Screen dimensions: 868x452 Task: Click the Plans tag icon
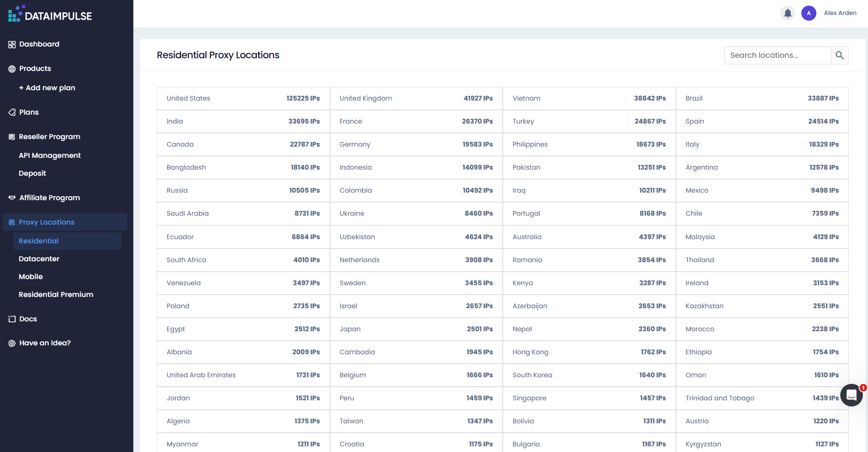click(x=12, y=112)
